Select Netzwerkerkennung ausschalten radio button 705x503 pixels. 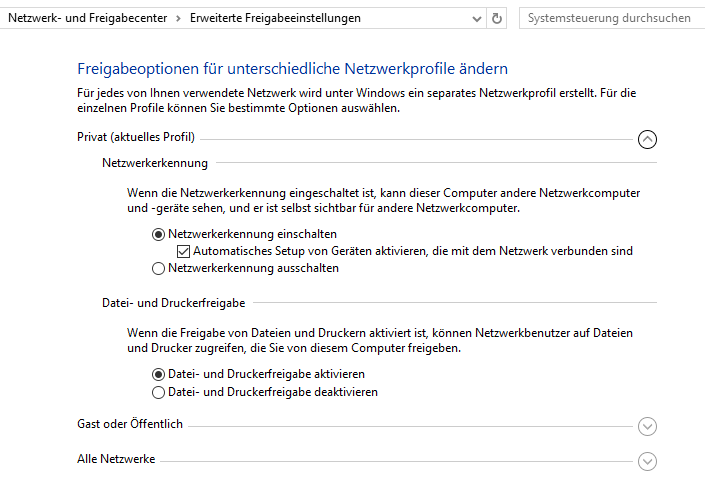[158, 268]
